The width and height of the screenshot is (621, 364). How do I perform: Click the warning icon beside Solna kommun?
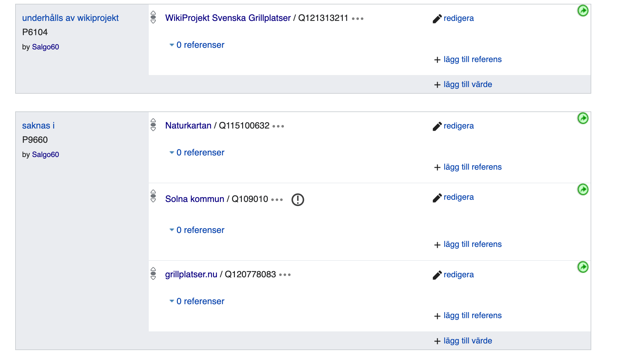[x=298, y=200]
